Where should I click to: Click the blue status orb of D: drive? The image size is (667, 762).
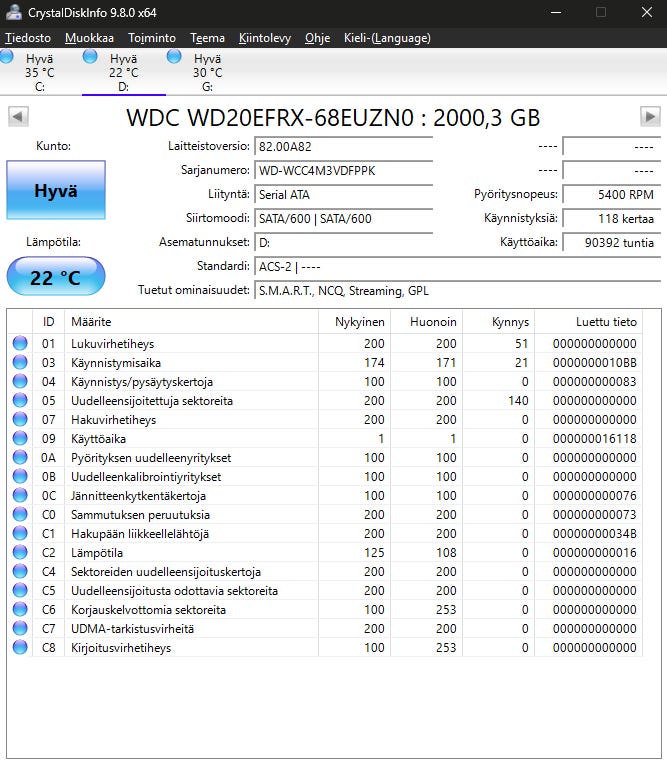[x=90, y=56]
